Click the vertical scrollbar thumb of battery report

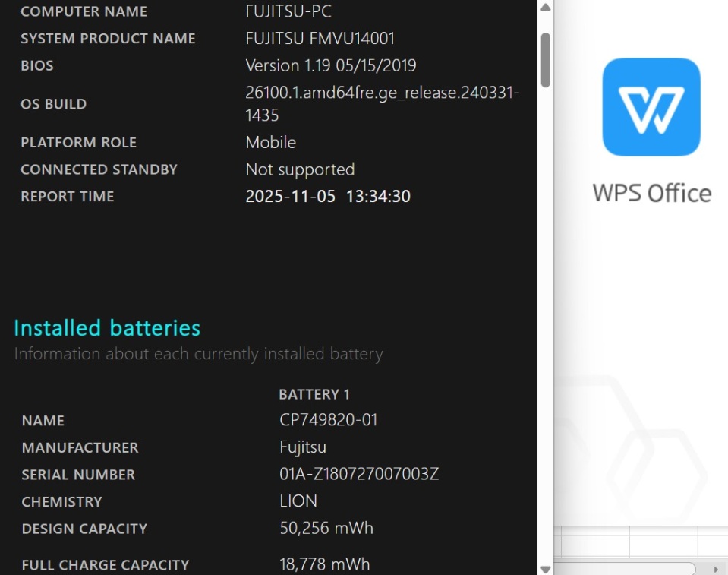coord(546,60)
